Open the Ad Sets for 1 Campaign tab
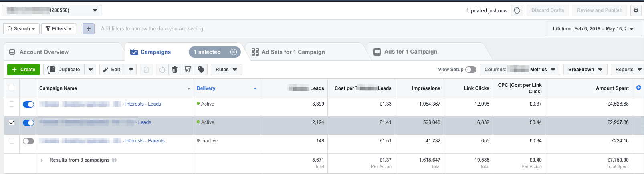Image resolution: width=644 pixels, height=174 pixels. click(293, 52)
